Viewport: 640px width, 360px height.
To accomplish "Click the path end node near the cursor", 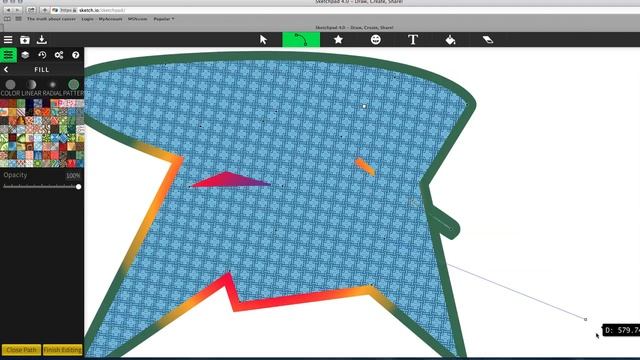I will (x=585, y=319).
